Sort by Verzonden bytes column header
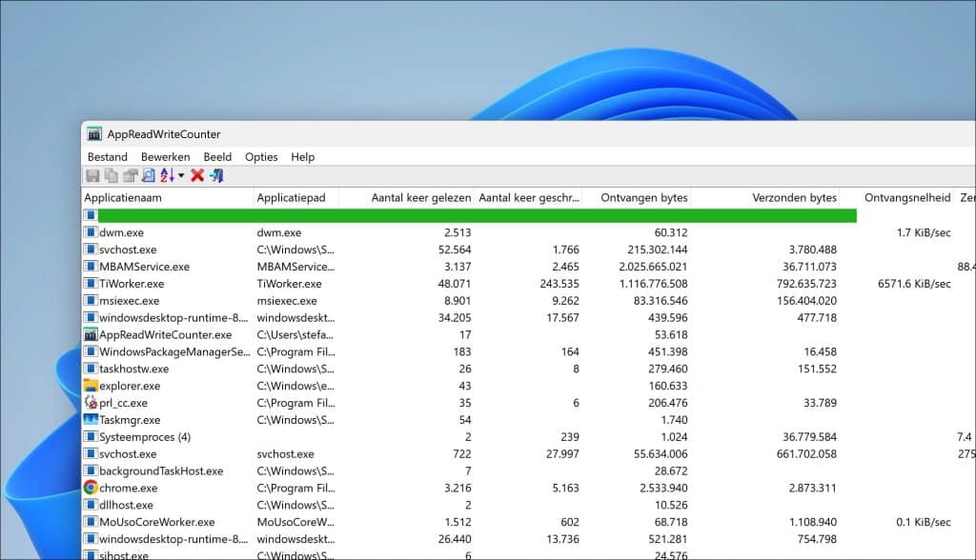This screenshot has width=976, height=560. pyautogui.click(x=765, y=198)
